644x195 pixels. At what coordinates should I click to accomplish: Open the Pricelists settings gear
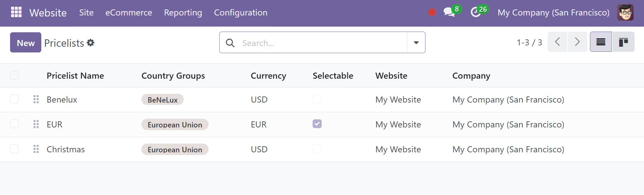pos(91,43)
